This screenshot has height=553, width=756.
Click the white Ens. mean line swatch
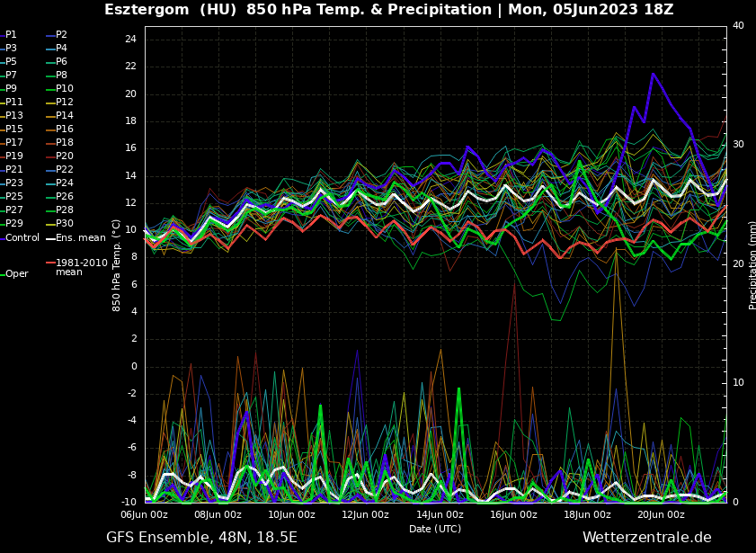pos(50,238)
